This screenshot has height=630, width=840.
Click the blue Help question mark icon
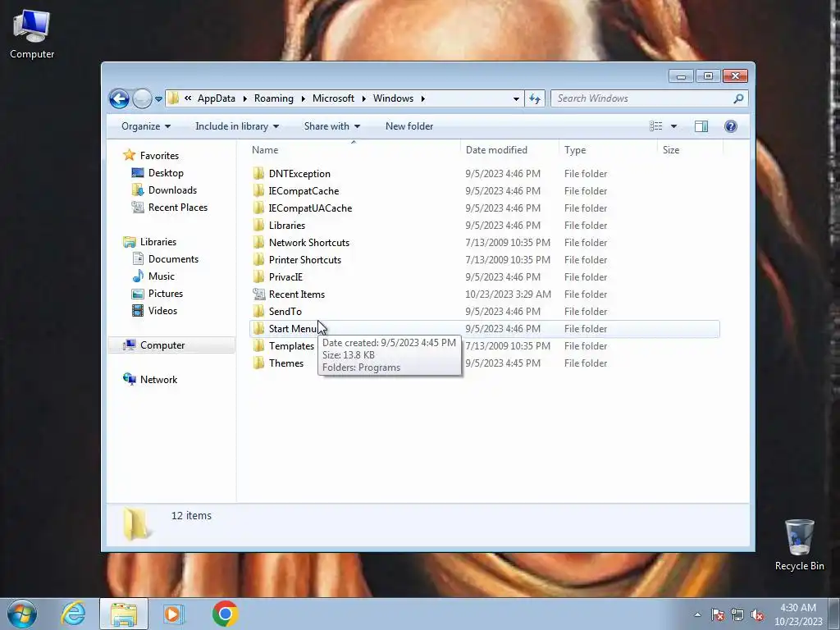click(x=730, y=126)
